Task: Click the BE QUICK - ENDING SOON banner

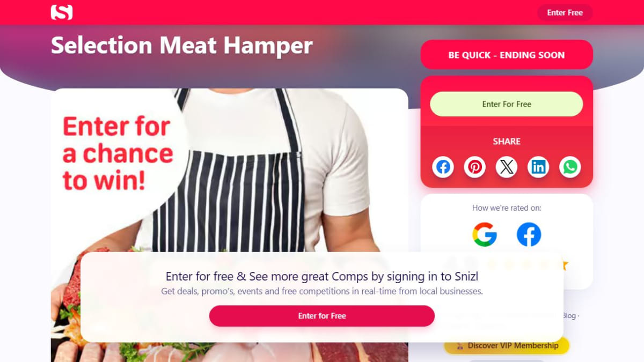Action: point(507,55)
